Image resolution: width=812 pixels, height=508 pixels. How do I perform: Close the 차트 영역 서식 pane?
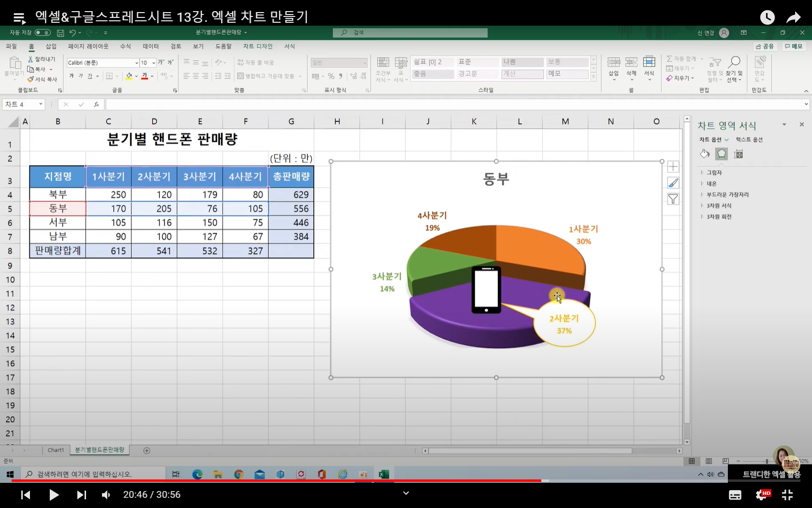coord(802,124)
